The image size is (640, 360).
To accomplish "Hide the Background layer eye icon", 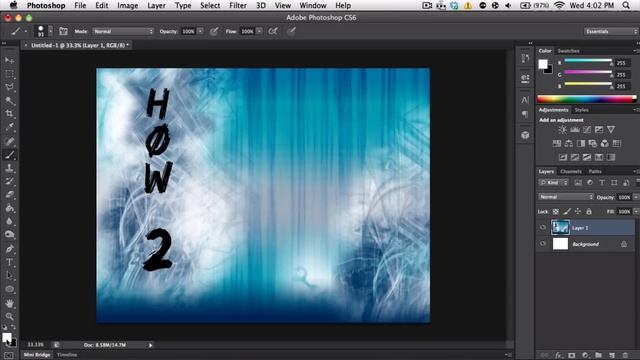I will click(543, 244).
